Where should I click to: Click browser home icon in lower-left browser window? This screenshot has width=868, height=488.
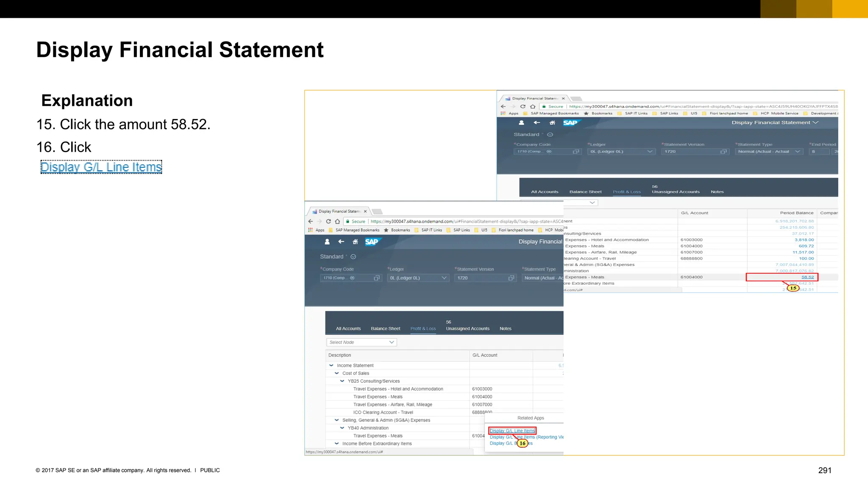(x=337, y=221)
